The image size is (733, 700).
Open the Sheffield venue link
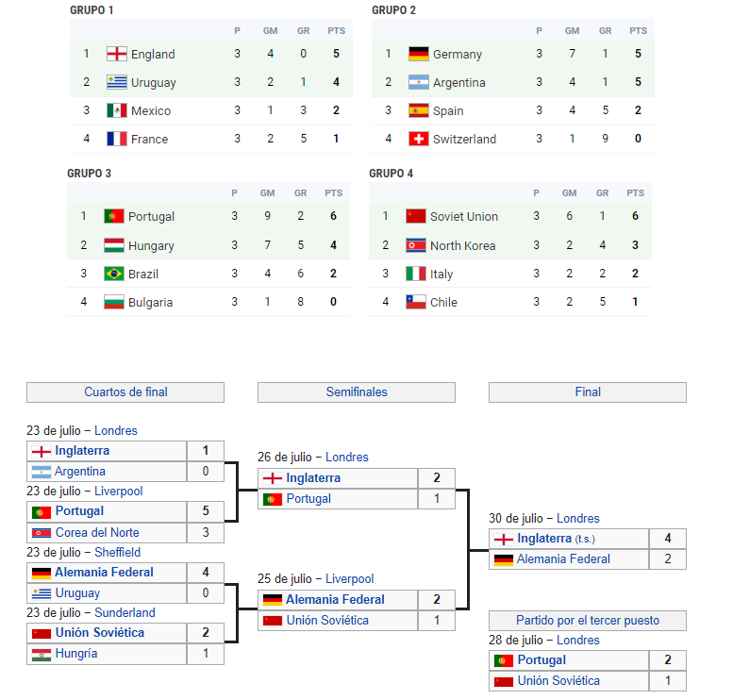[117, 552]
